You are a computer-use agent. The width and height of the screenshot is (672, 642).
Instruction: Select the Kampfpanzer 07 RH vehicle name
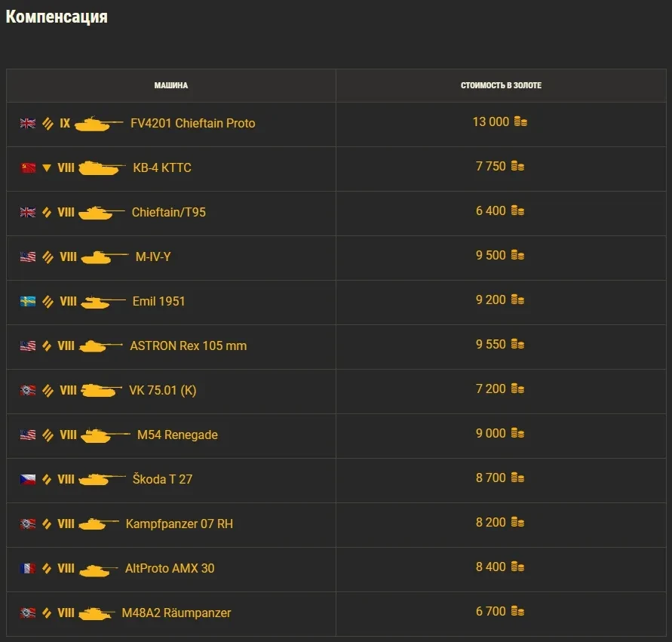(x=179, y=524)
